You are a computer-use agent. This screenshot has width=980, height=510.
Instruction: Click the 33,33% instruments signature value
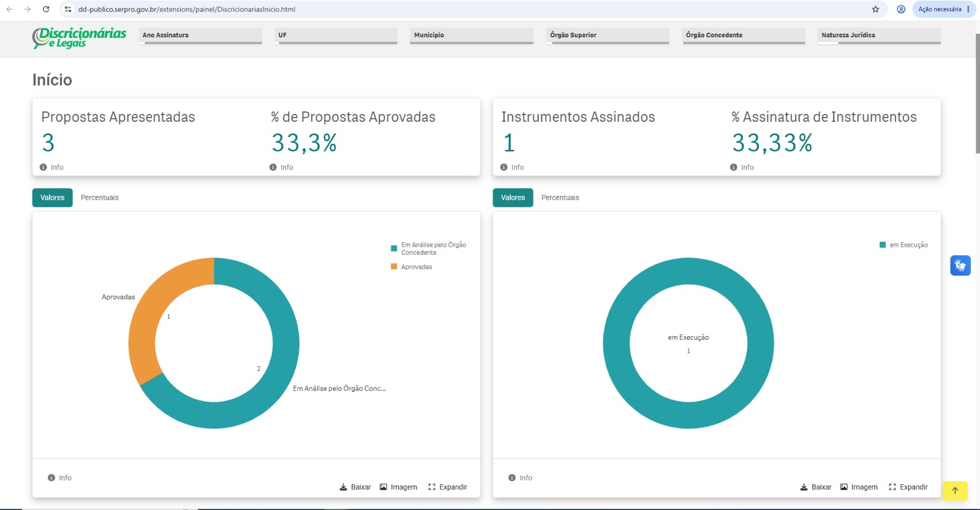pyautogui.click(x=772, y=143)
